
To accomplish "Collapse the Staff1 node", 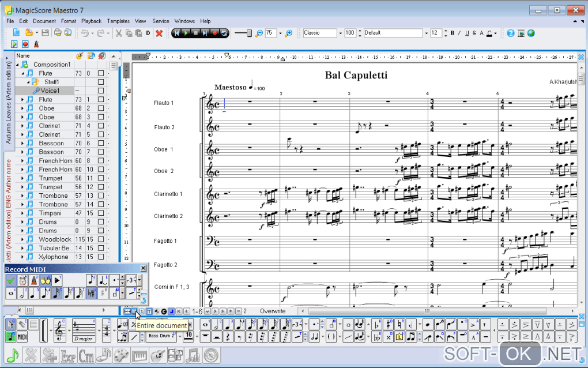I will (28, 82).
